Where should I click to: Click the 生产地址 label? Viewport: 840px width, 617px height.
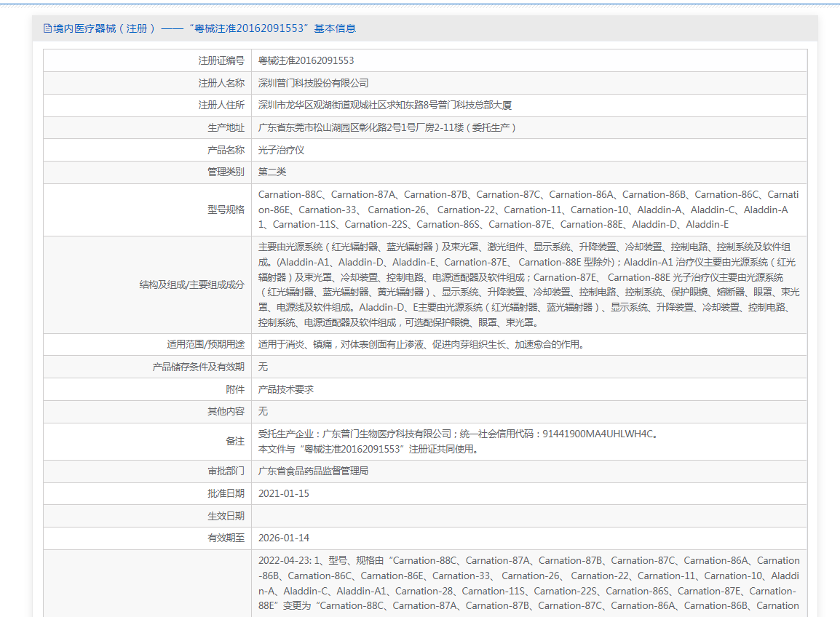click(226, 127)
